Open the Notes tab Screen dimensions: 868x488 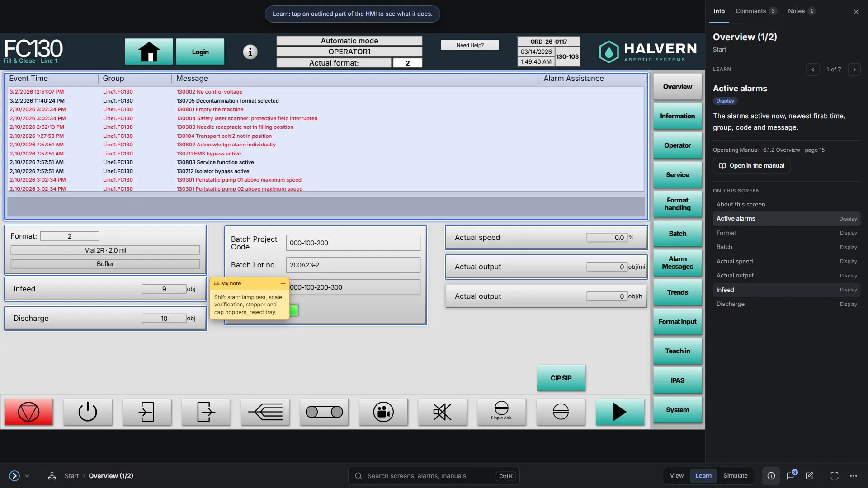[x=802, y=11]
